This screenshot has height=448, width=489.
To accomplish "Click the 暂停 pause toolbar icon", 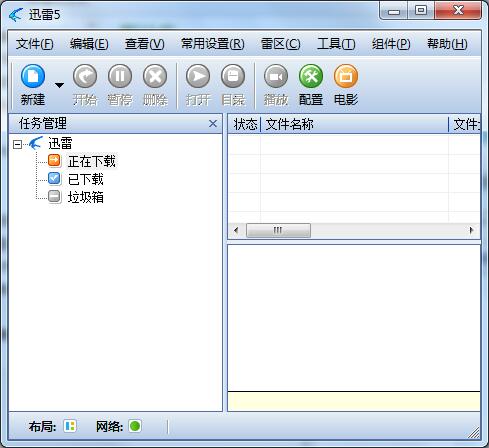I will pyautogui.click(x=120, y=76).
